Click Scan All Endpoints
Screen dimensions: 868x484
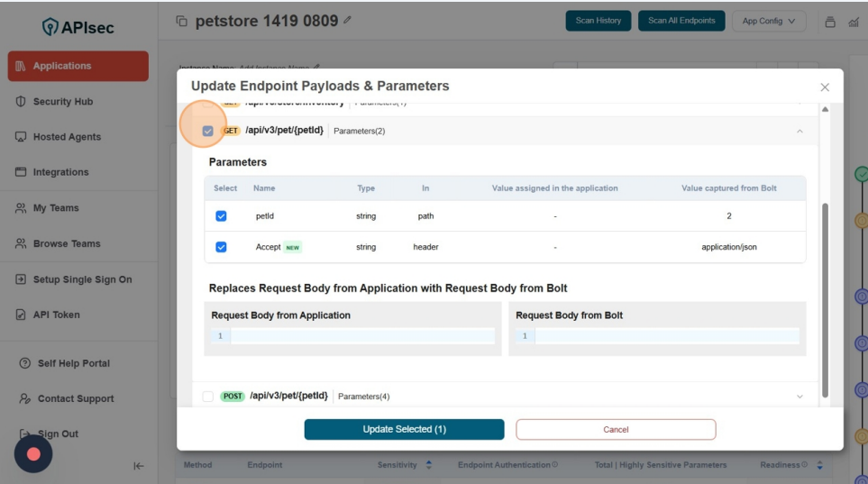681,21
